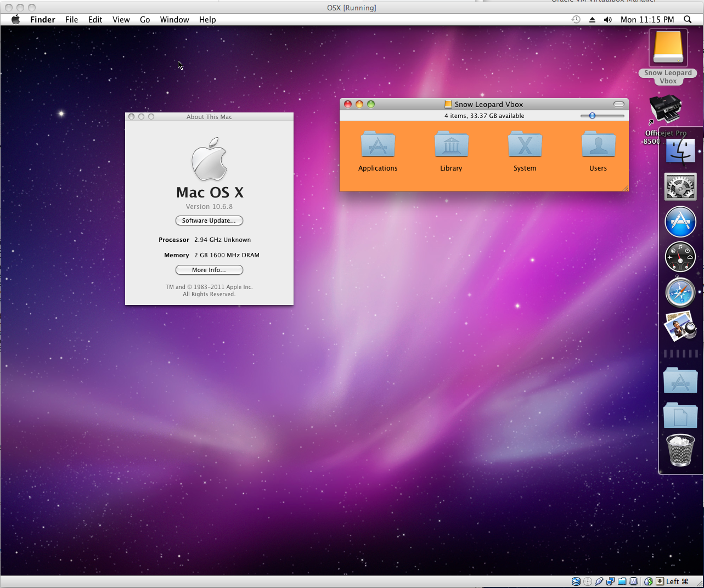Open the App Store dock icon
This screenshot has width=704, height=588.
680,222
